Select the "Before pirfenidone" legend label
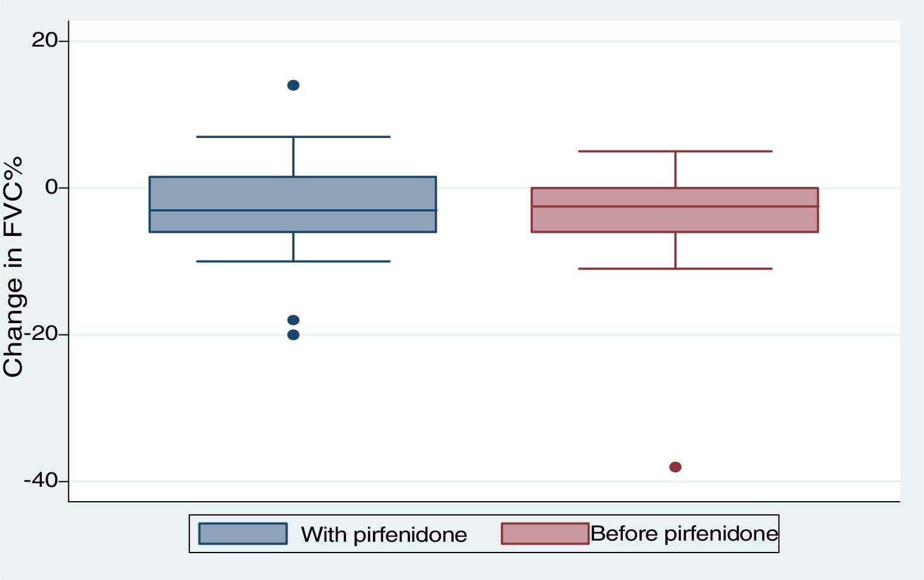The height and width of the screenshot is (580, 924). coord(684,533)
